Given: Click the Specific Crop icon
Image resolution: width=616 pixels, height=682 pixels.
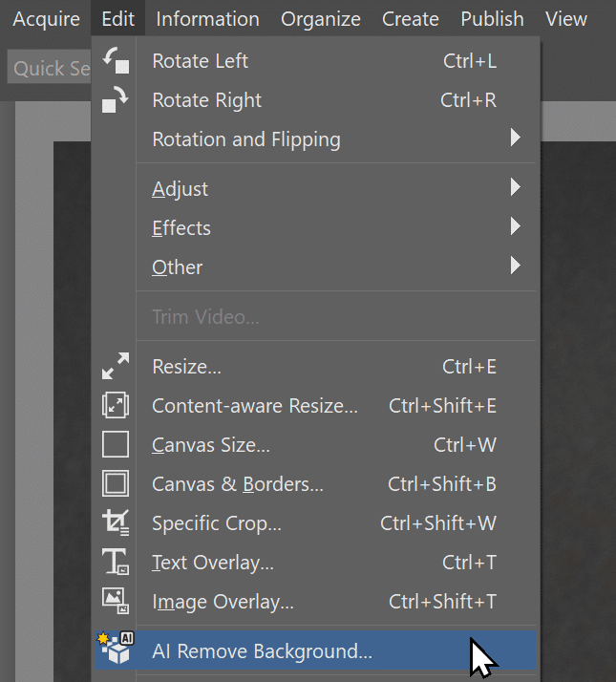Looking at the screenshot, I should [x=116, y=523].
